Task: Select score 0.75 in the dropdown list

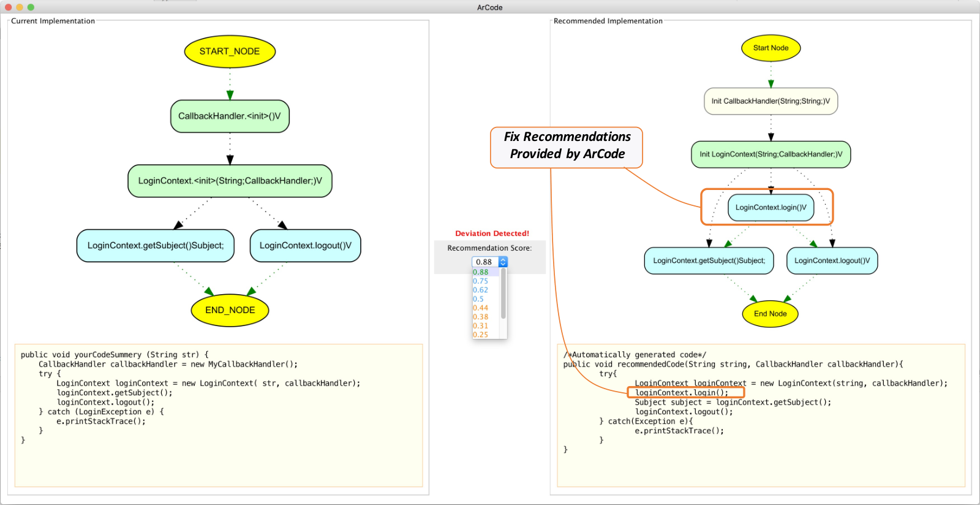Action: [x=481, y=281]
